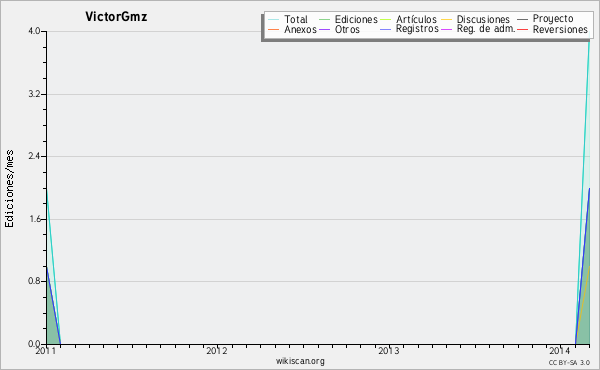Click the chart title VictorGmz
The image size is (600, 370).
pyautogui.click(x=116, y=16)
